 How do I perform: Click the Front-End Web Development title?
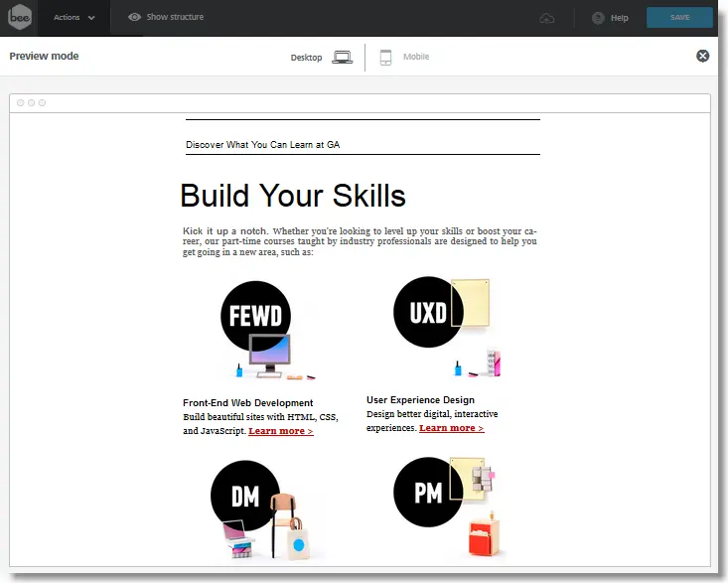pos(248,403)
